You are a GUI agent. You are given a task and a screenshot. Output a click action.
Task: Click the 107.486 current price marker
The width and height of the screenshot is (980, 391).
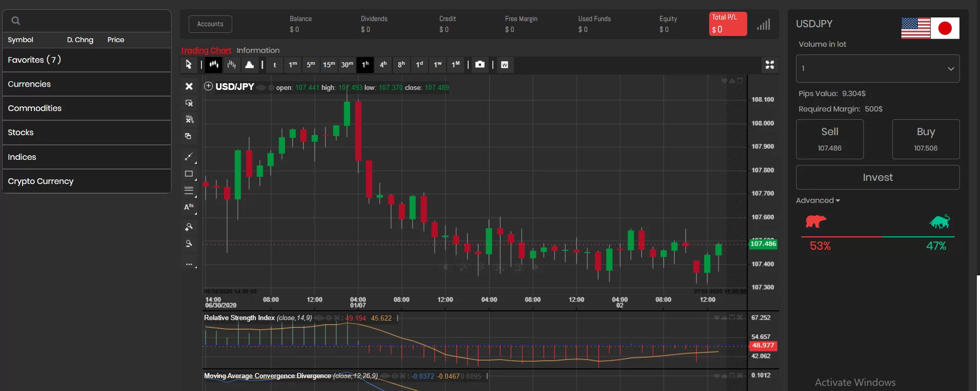click(x=763, y=244)
